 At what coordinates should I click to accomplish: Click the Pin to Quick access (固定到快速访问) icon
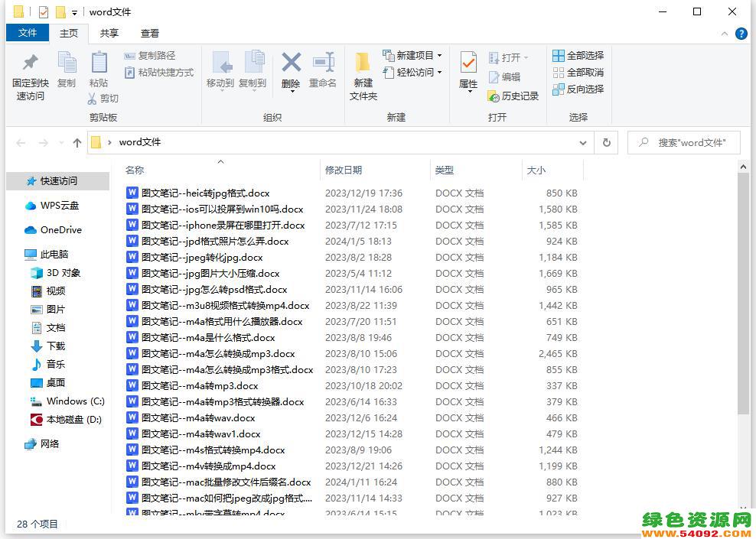[31, 63]
